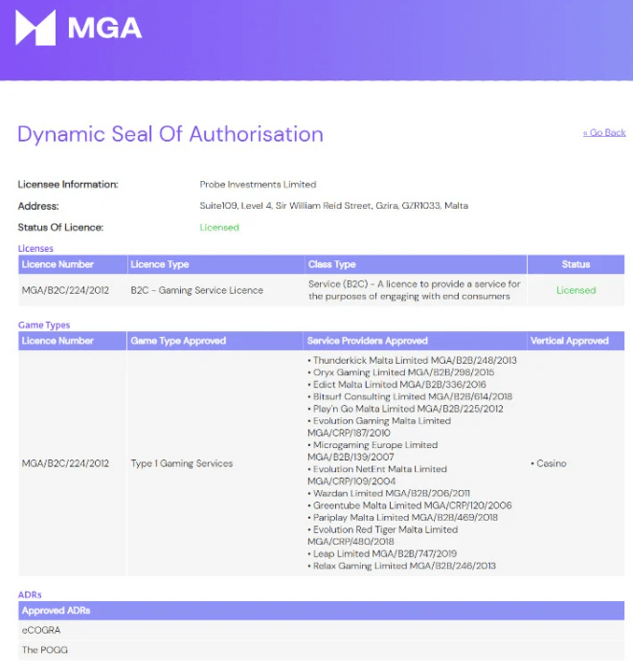Click the Suite109 Gzira address text
This screenshot has height=672, width=633.
tap(333, 206)
